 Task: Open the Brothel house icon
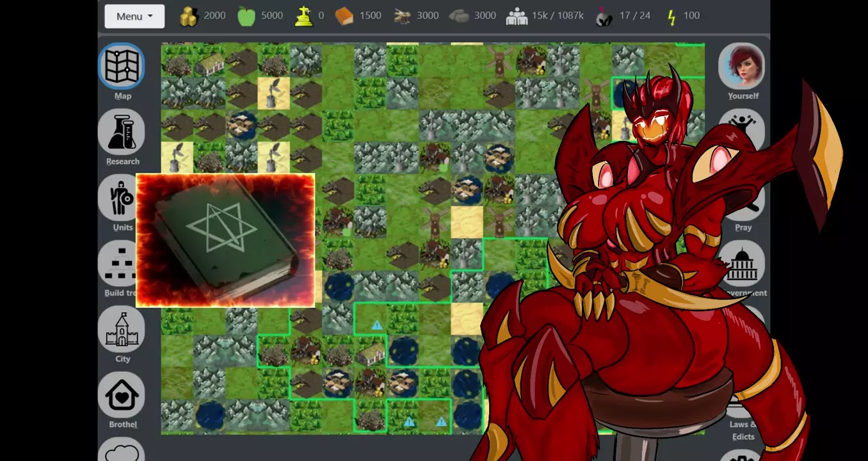pyautogui.click(x=122, y=395)
